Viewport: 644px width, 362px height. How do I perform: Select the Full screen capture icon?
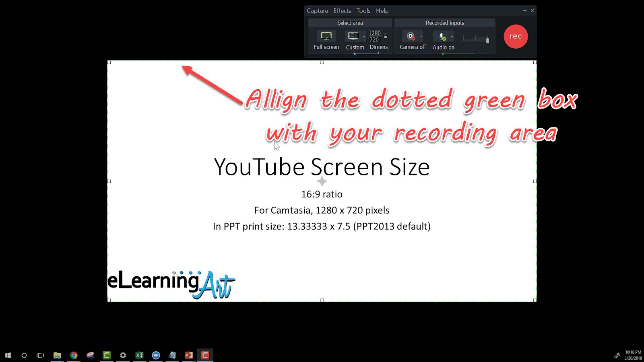coord(326,36)
